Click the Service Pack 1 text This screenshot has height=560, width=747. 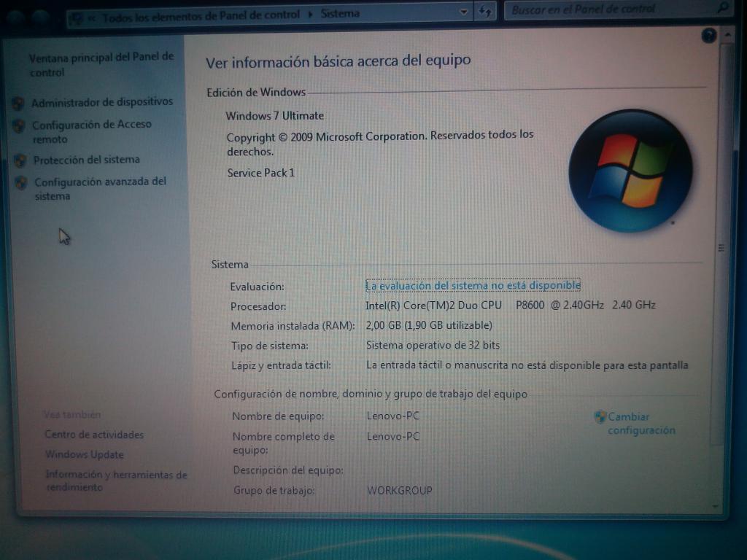pyautogui.click(x=261, y=173)
